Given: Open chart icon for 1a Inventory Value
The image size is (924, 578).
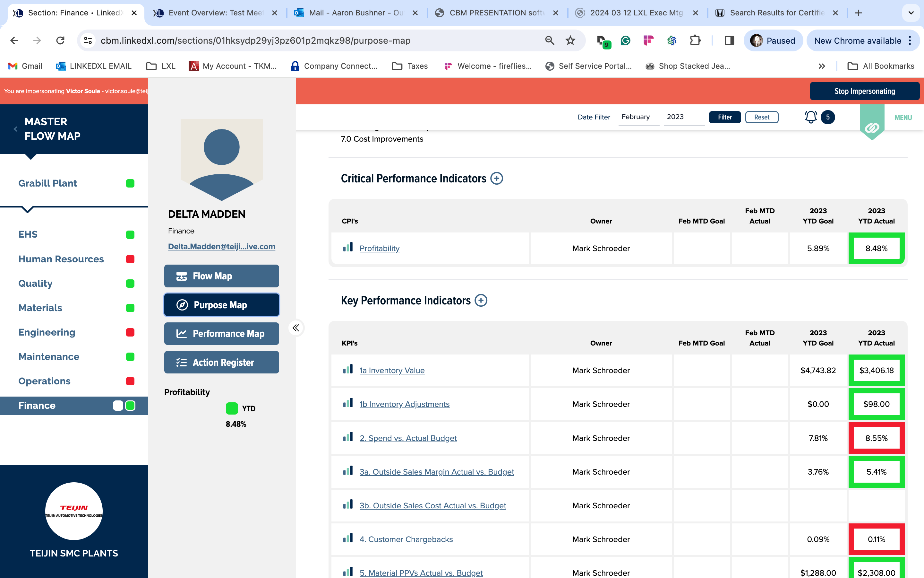Looking at the screenshot, I should (348, 369).
